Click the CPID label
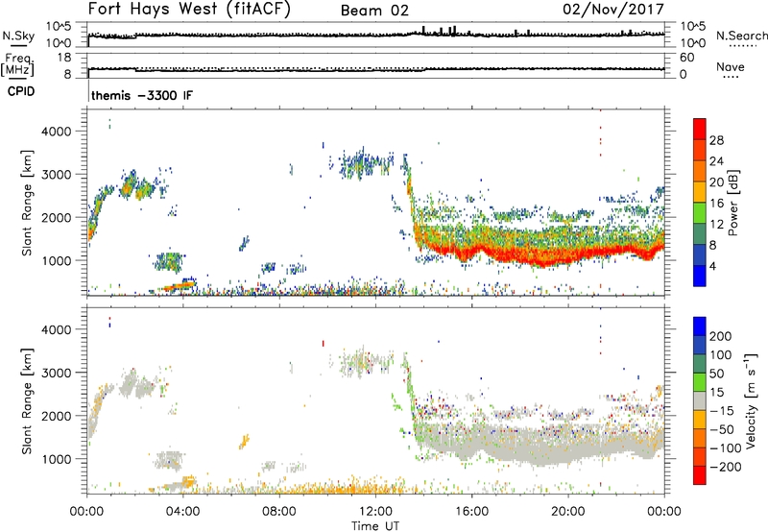Screen dimensions: 768x532 coord(21,91)
